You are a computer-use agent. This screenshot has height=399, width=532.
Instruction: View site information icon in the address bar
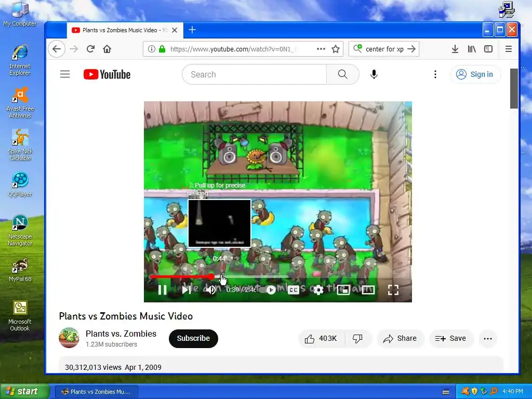pos(152,49)
